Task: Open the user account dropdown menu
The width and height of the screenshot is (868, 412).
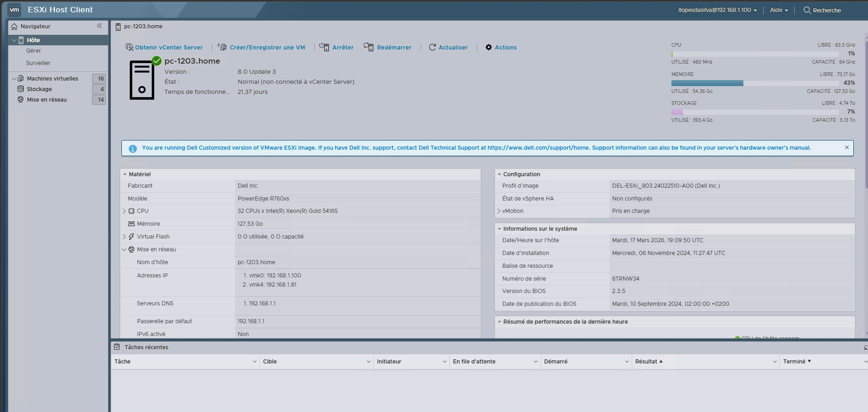Action: (717, 10)
